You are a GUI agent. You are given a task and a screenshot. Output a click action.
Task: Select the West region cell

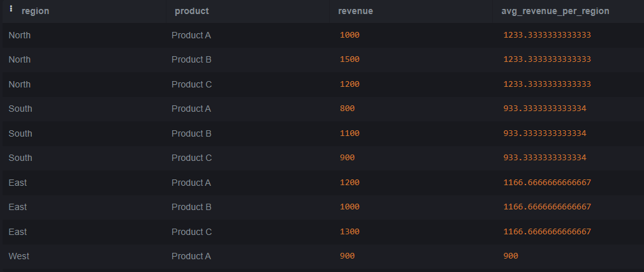pos(18,256)
